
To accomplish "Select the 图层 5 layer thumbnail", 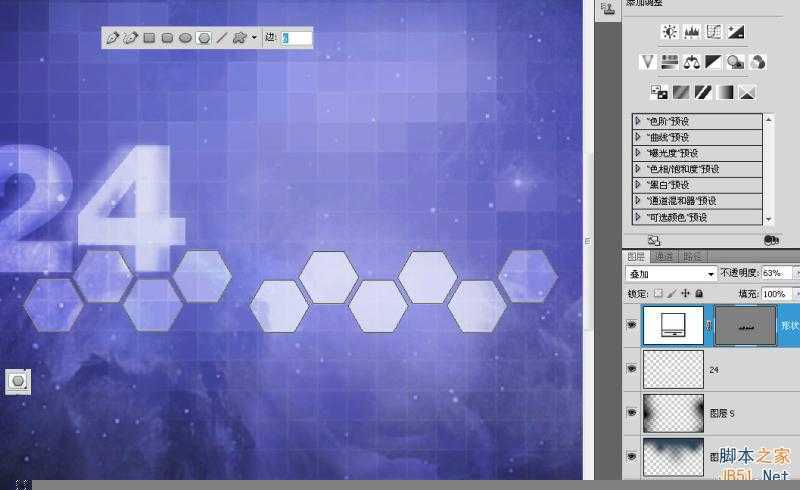I will pyautogui.click(x=673, y=413).
